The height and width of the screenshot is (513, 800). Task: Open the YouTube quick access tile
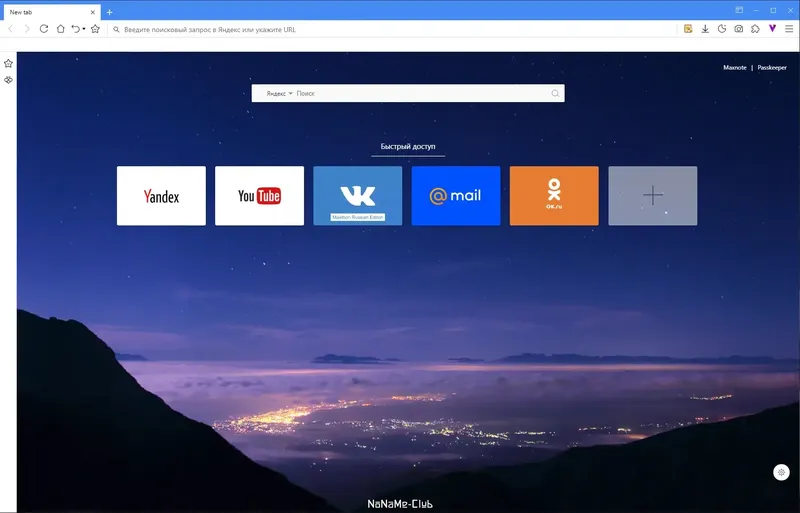click(x=259, y=196)
